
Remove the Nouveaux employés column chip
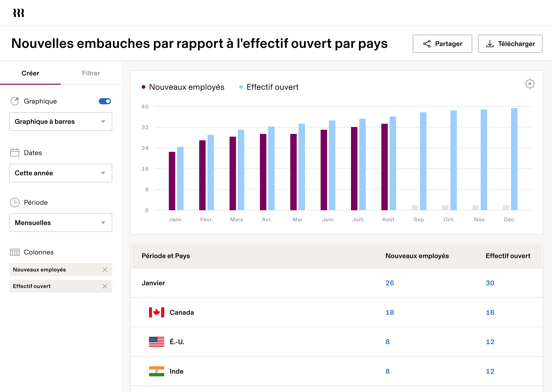click(x=105, y=270)
